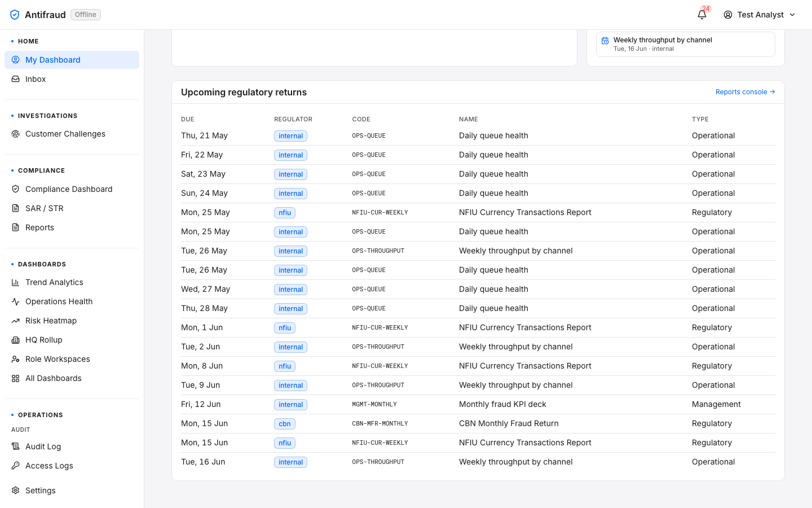Click the DUE column header
Image resolution: width=812 pixels, height=508 pixels.
click(188, 119)
